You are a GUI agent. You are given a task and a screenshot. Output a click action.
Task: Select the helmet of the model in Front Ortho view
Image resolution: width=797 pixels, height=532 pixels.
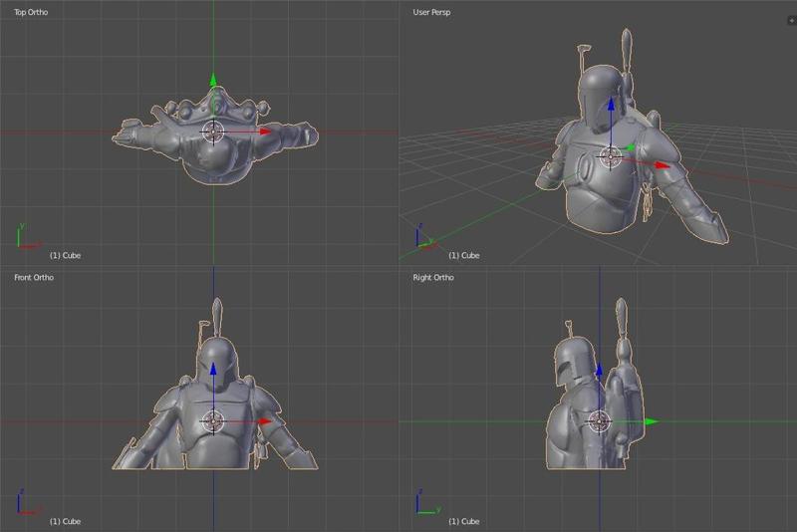(217, 359)
